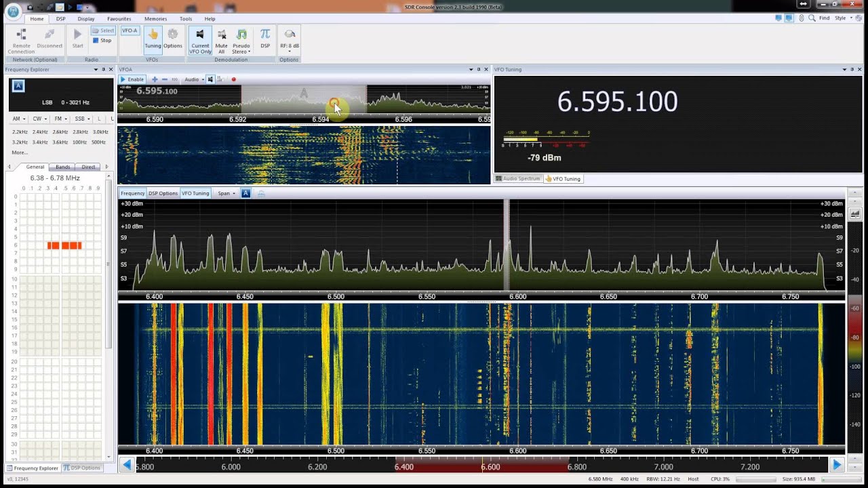Switch to bottom DSP Options panel tab

click(x=82, y=468)
